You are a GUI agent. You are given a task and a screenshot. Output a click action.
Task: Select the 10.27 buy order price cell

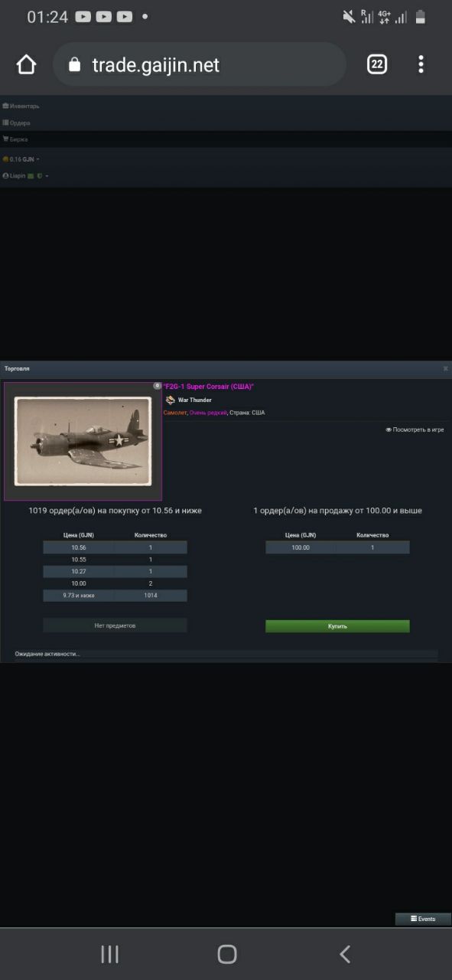tap(79, 572)
